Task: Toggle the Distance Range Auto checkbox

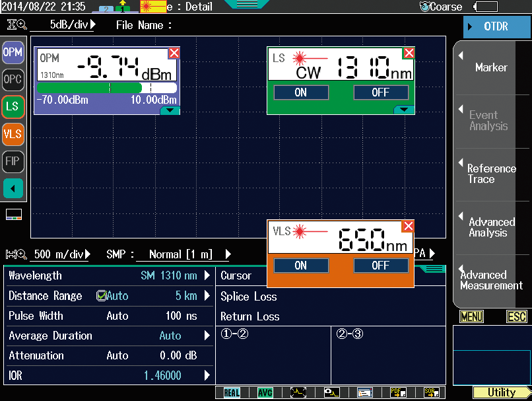Action: tap(102, 296)
